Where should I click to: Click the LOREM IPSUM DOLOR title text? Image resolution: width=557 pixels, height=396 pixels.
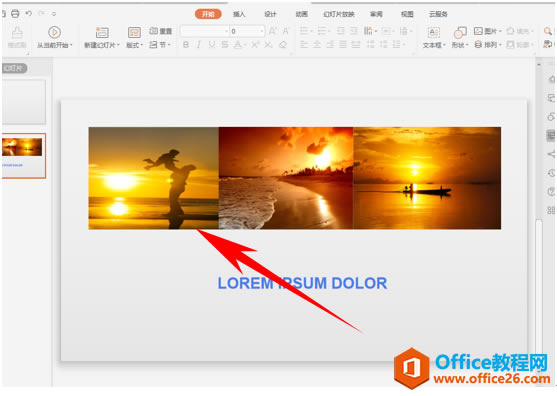pyautogui.click(x=302, y=283)
